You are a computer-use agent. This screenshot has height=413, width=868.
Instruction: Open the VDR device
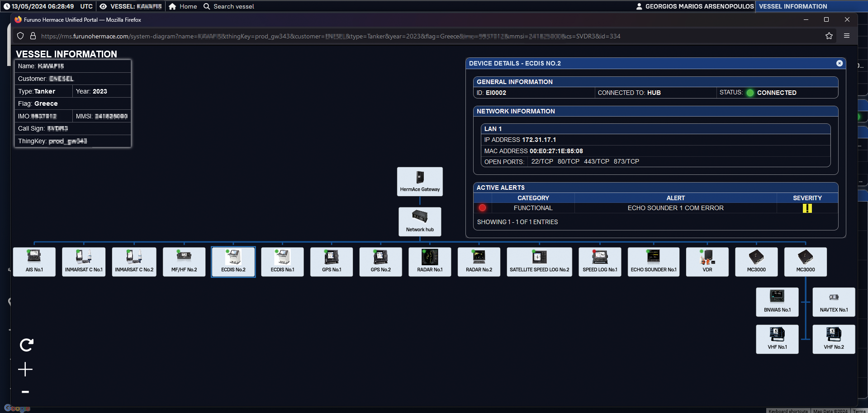[707, 262]
